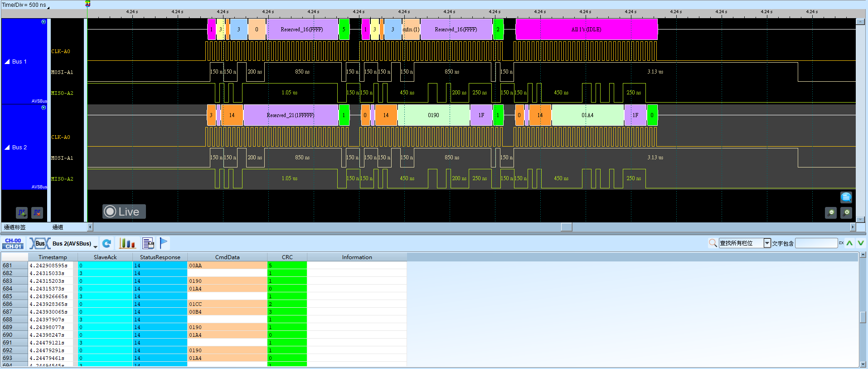Zoom in the waveform view
868x369 pixels.
point(846,212)
